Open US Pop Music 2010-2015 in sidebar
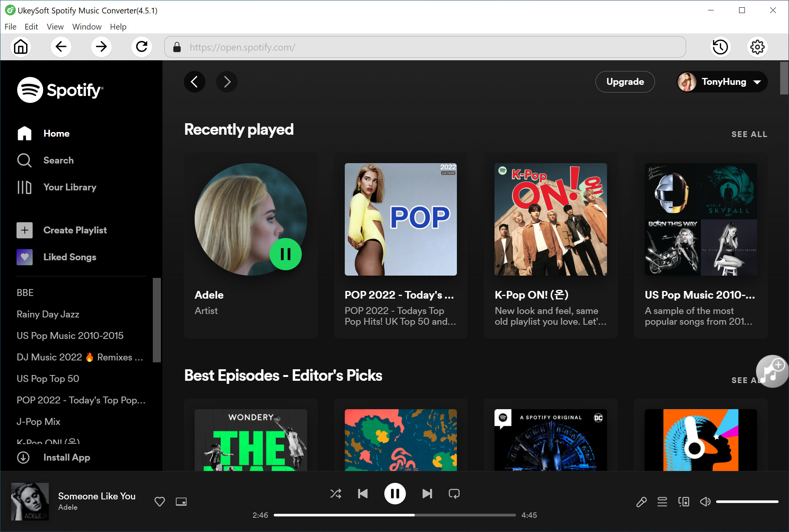This screenshot has width=789, height=532. click(x=70, y=335)
